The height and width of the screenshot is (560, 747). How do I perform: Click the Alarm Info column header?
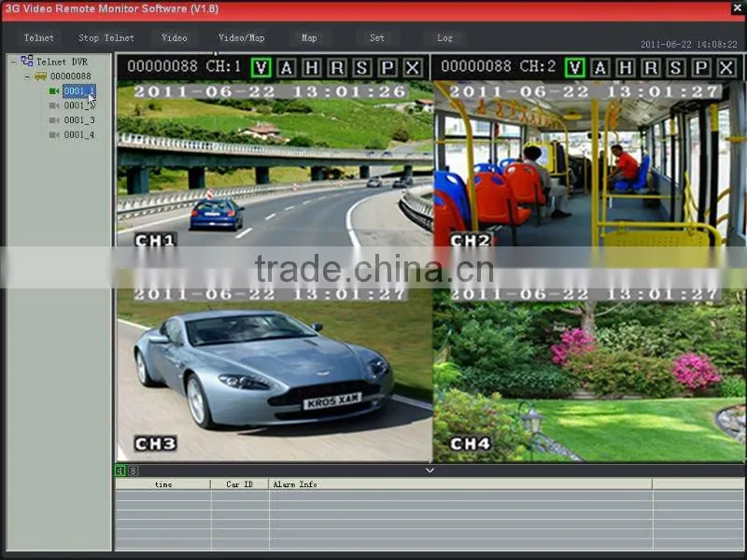tap(460, 484)
